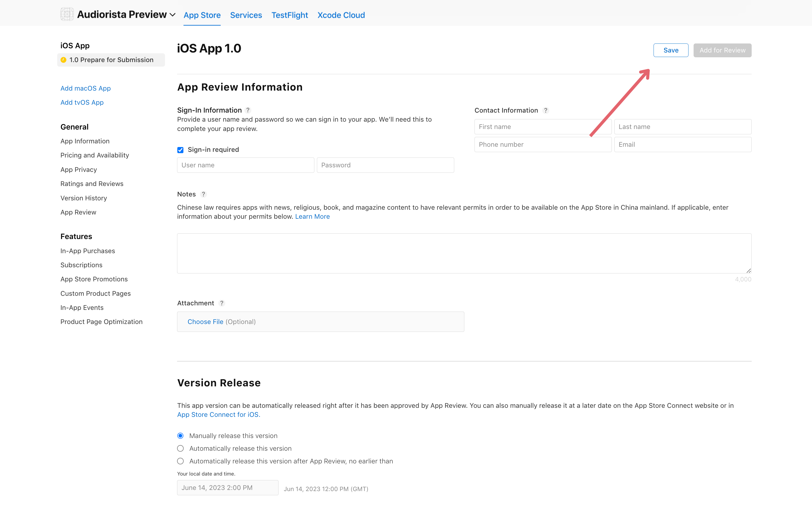812x508 pixels.
Task: Open App Privacy in sidebar
Action: [x=78, y=170]
